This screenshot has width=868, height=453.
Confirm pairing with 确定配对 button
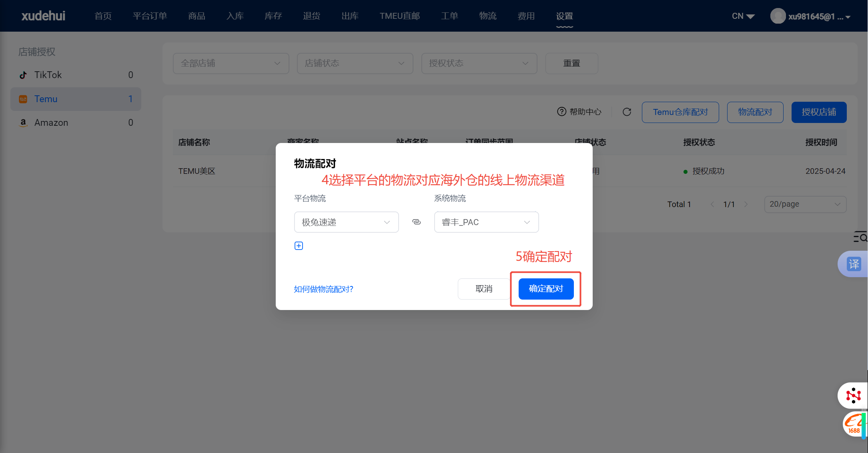pyautogui.click(x=546, y=289)
